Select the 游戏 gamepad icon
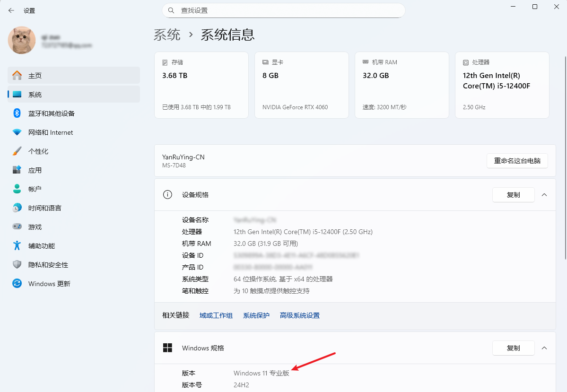The height and width of the screenshot is (392, 567). click(17, 227)
